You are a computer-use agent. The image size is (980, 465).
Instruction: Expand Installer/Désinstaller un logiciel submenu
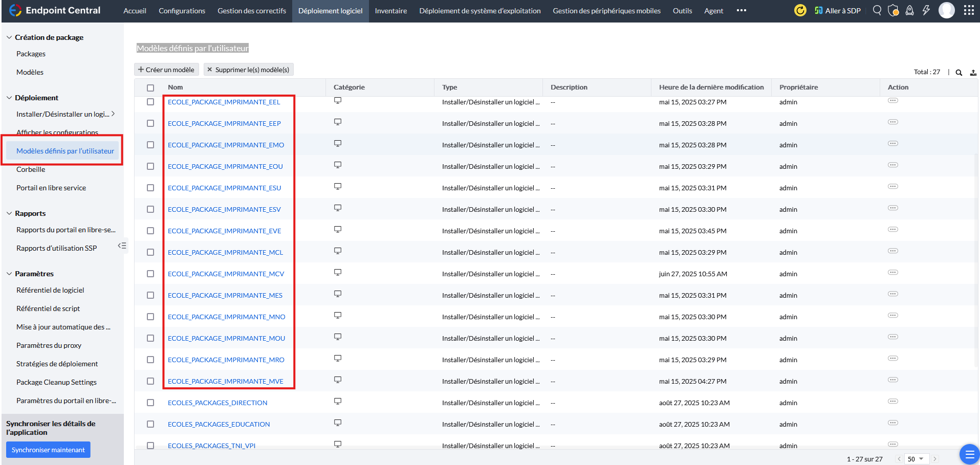[113, 114]
